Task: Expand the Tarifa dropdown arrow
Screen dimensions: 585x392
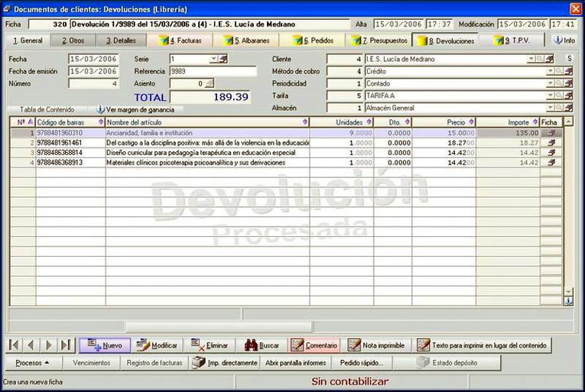Action: click(x=551, y=96)
